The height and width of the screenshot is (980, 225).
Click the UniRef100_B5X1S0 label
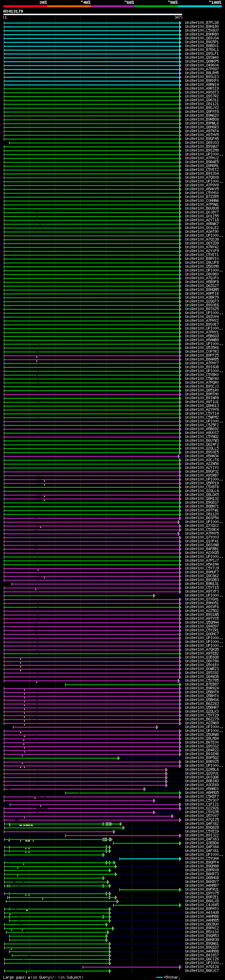tap(202, 932)
